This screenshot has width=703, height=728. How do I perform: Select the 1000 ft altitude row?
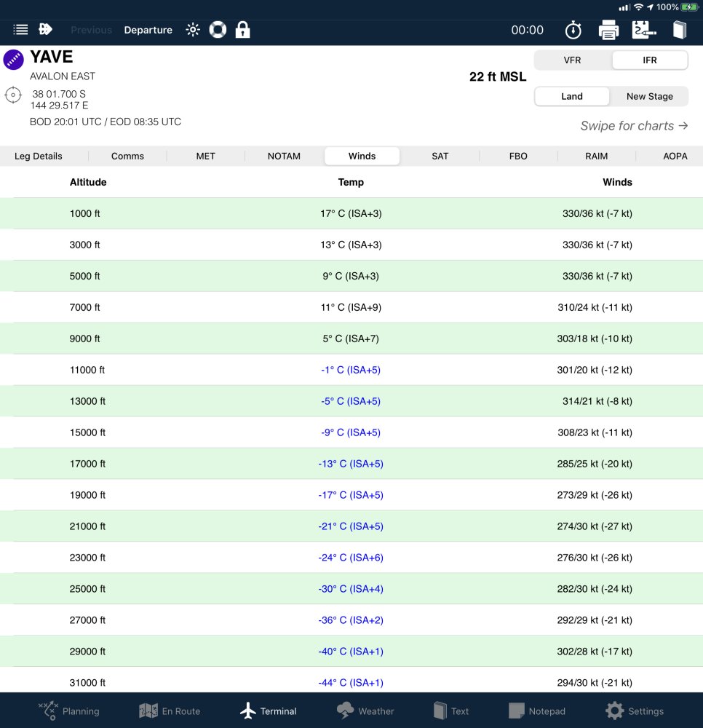(351, 213)
